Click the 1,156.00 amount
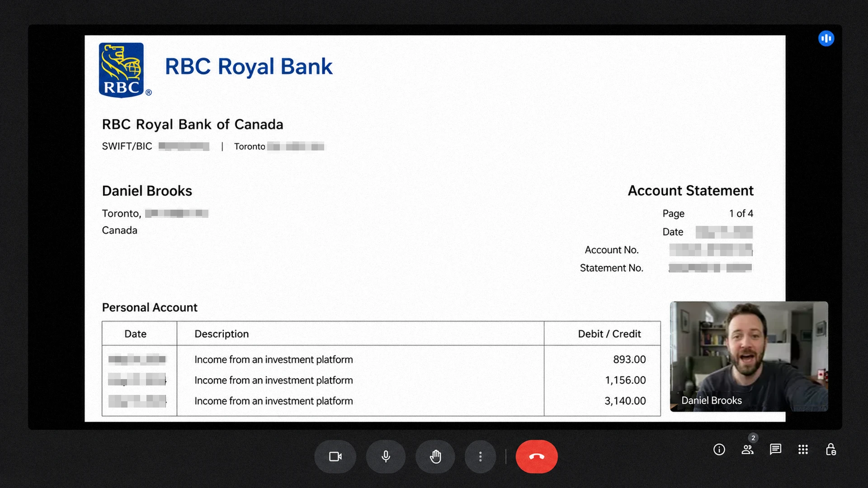Screen dimensions: 868x488 click(x=625, y=380)
